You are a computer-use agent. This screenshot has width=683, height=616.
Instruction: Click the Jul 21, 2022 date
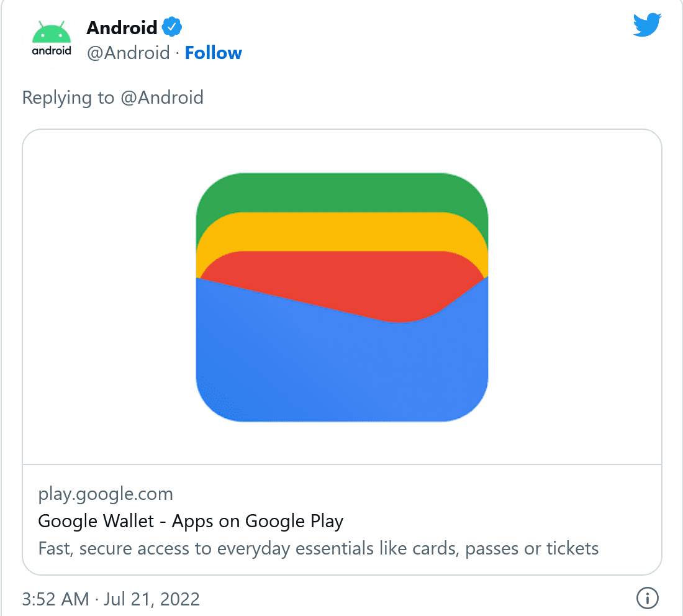pos(152,599)
